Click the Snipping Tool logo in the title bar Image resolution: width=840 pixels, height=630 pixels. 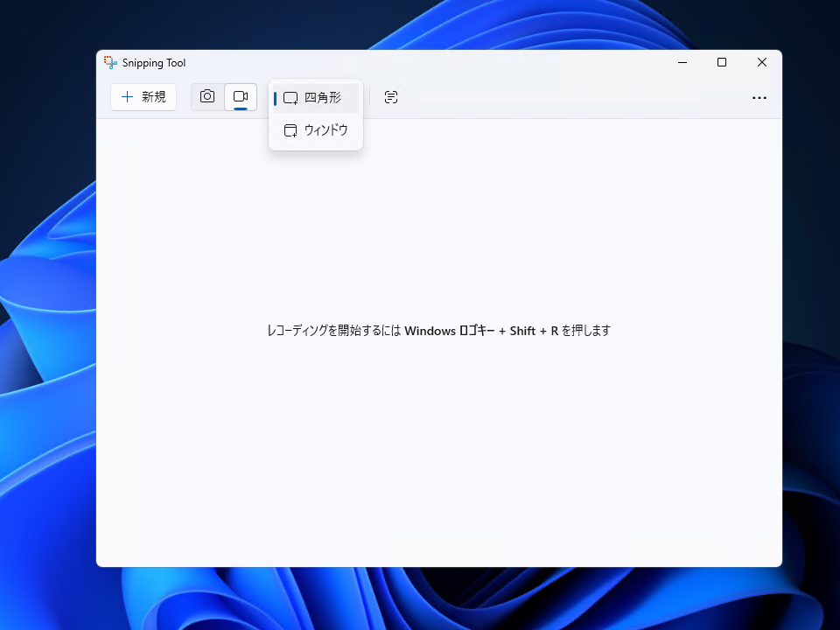click(110, 62)
